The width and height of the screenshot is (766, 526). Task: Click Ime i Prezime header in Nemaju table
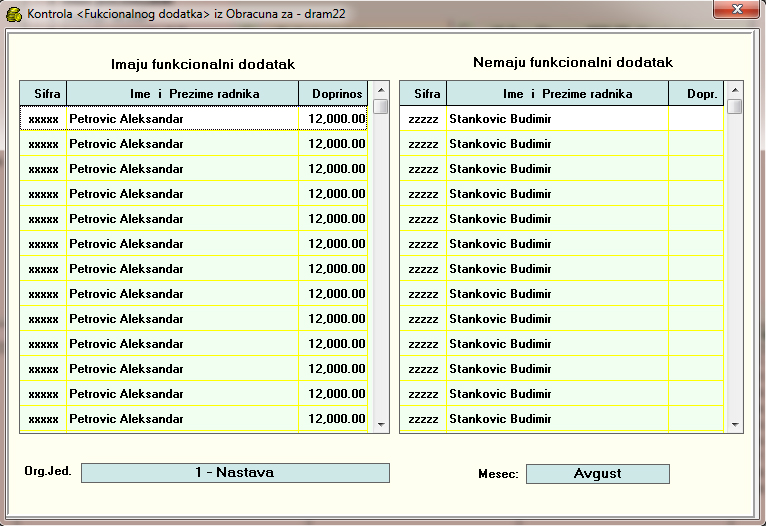point(557,93)
